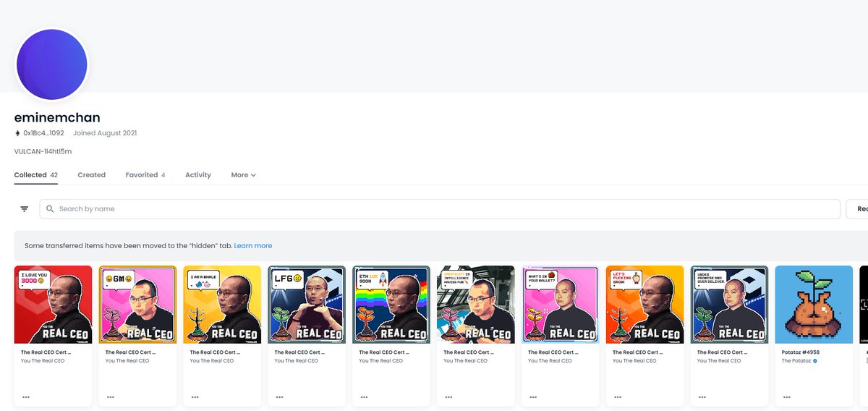Switch to the Created tab
868x411 pixels.
(x=92, y=175)
